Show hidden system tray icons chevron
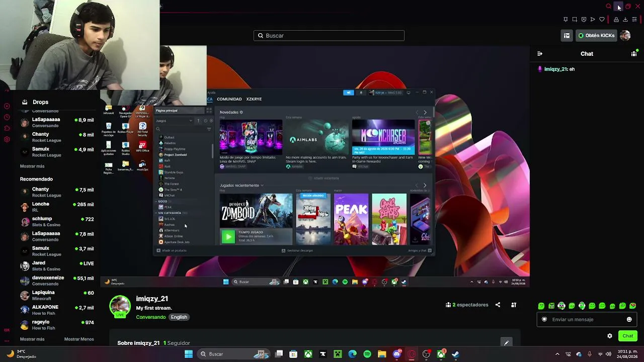644x362 pixels. click(x=557, y=354)
